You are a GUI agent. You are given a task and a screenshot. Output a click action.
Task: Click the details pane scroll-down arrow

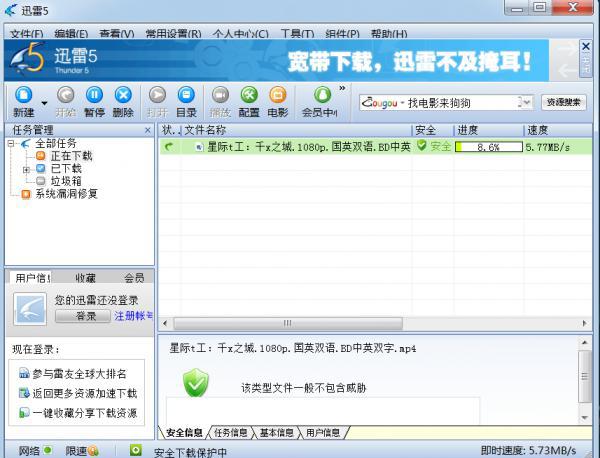(585, 417)
